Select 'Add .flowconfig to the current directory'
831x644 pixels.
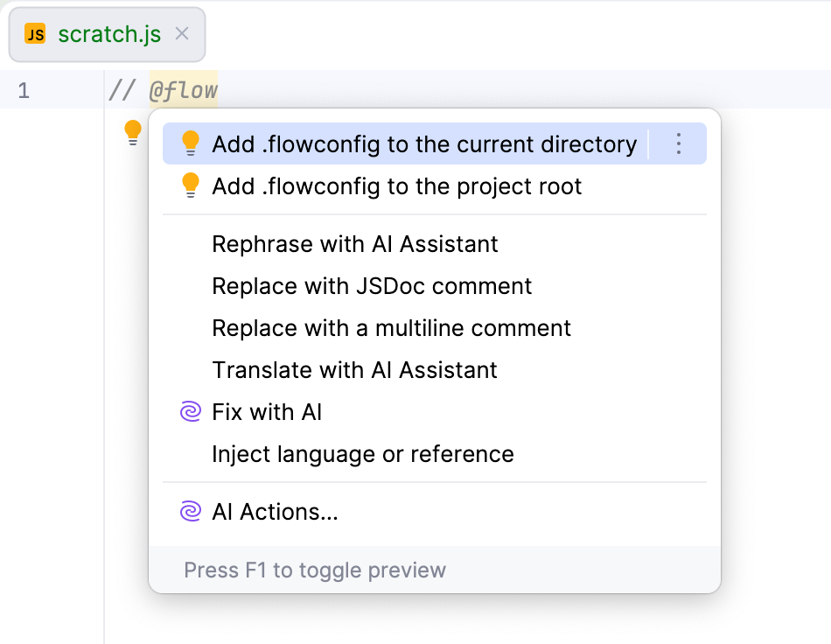click(422, 143)
